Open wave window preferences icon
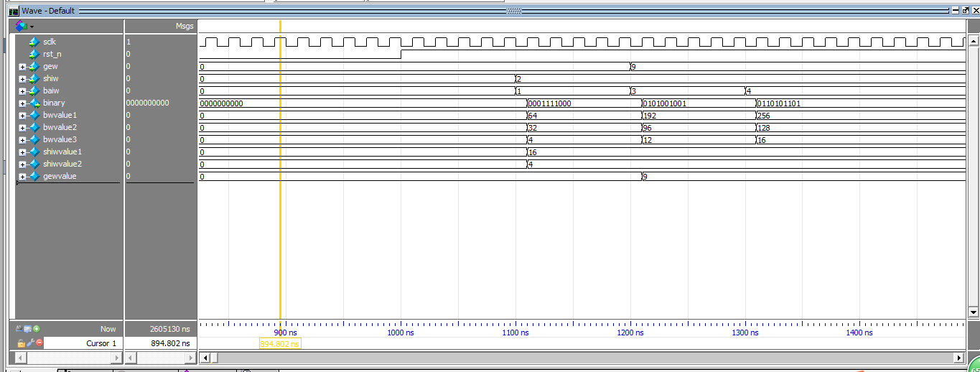 (28, 329)
